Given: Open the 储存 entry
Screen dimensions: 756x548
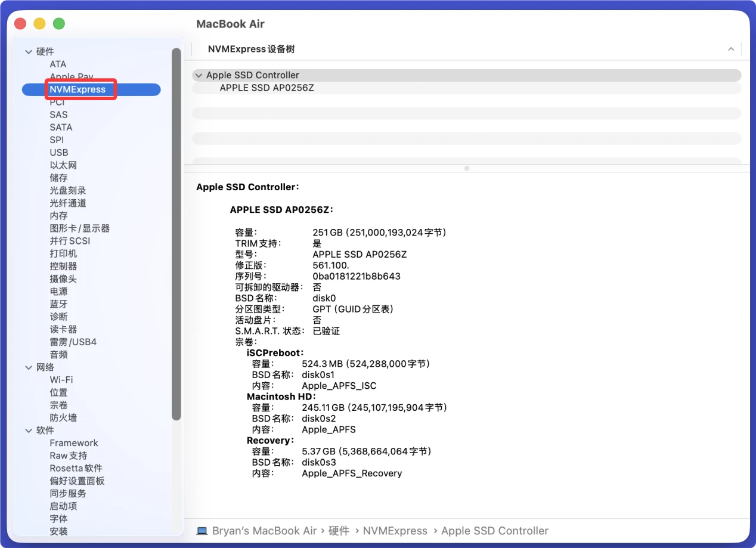Looking at the screenshot, I should coord(58,178).
